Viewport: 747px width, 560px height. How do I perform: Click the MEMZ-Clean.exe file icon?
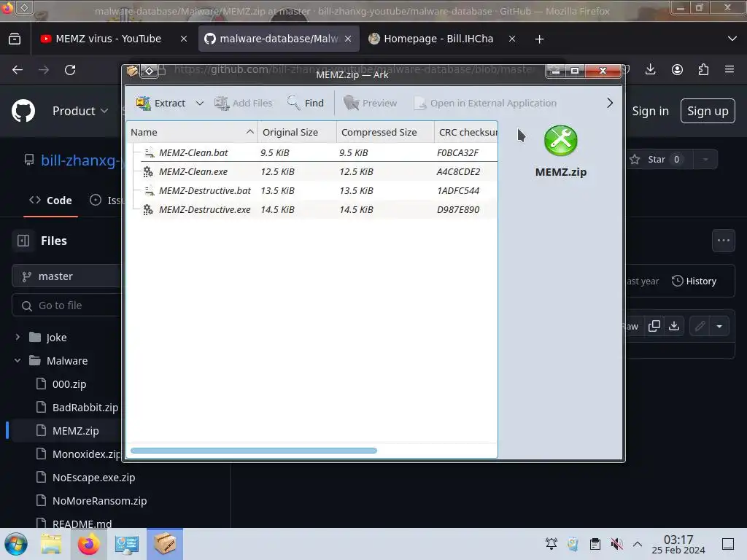pyautogui.click(x=149, y=171)
